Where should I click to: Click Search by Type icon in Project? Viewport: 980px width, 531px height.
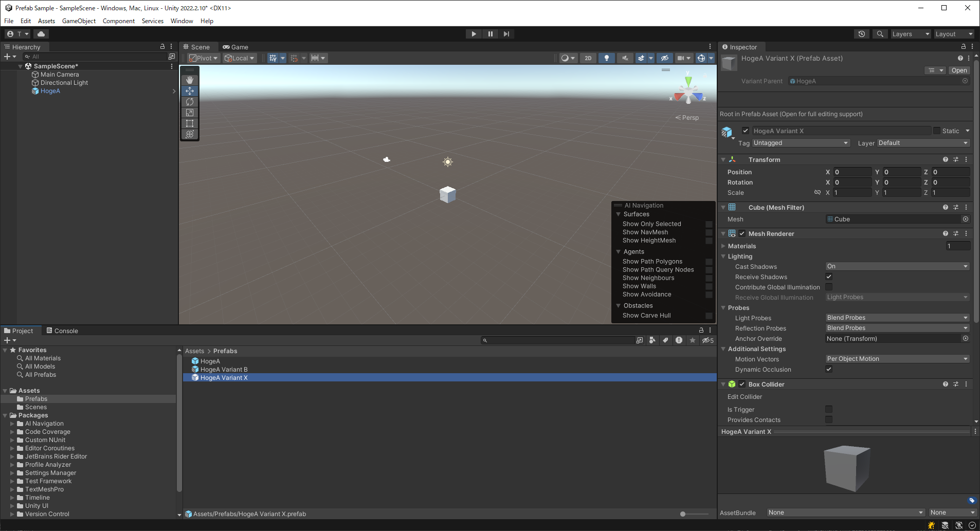(652, 340)
